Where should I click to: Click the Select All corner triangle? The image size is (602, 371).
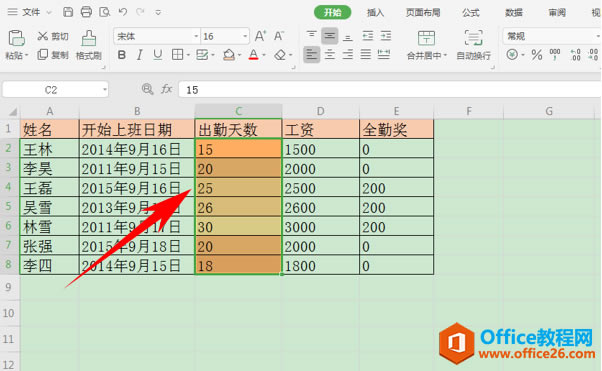pyautogui.click(x=13, y=112)
